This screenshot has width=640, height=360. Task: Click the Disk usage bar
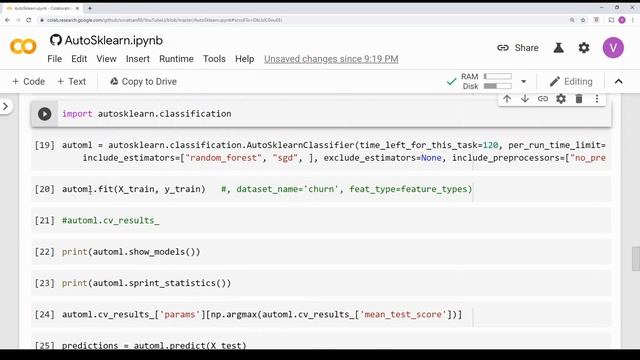point(498,86)
